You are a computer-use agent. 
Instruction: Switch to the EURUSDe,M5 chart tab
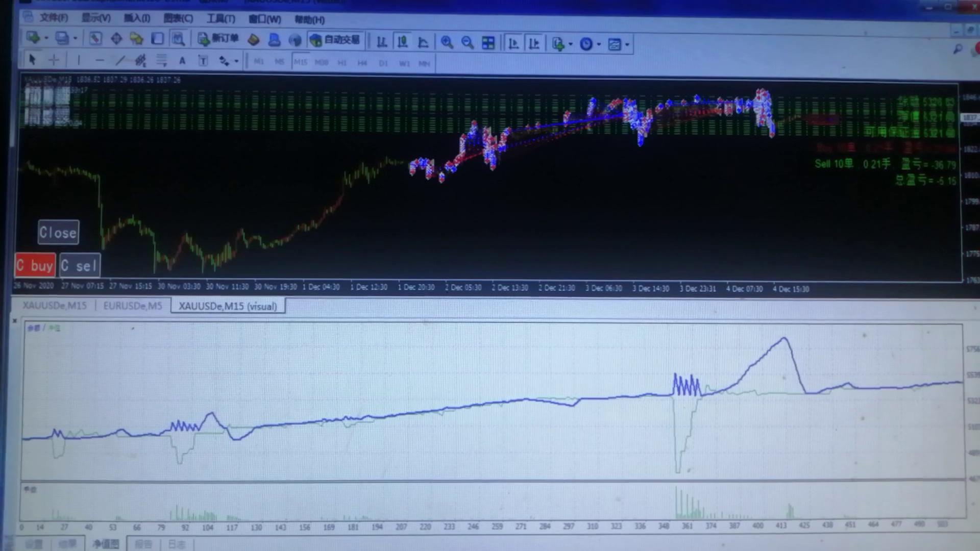point(132,306)
